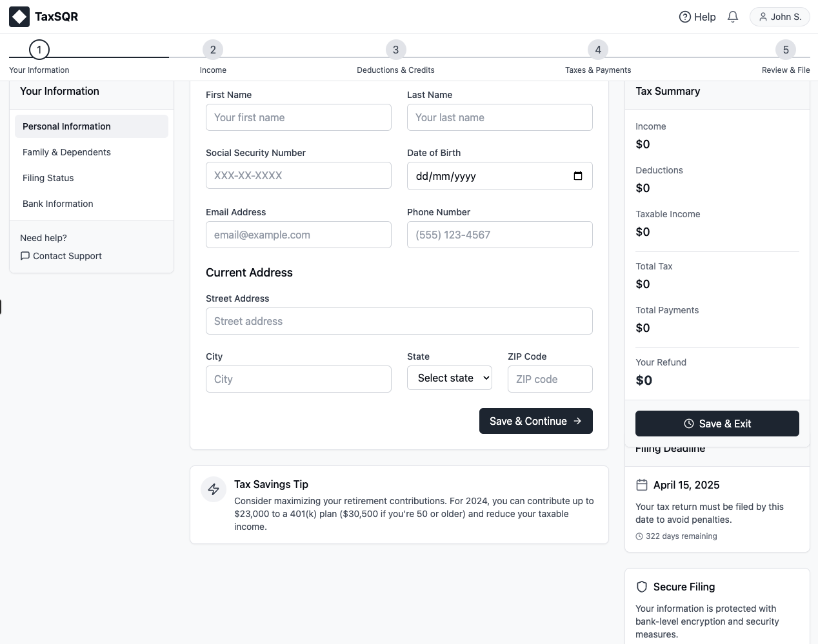Open calendar picker in Date of Birth

pyautogui.click(x=578, y=176)
